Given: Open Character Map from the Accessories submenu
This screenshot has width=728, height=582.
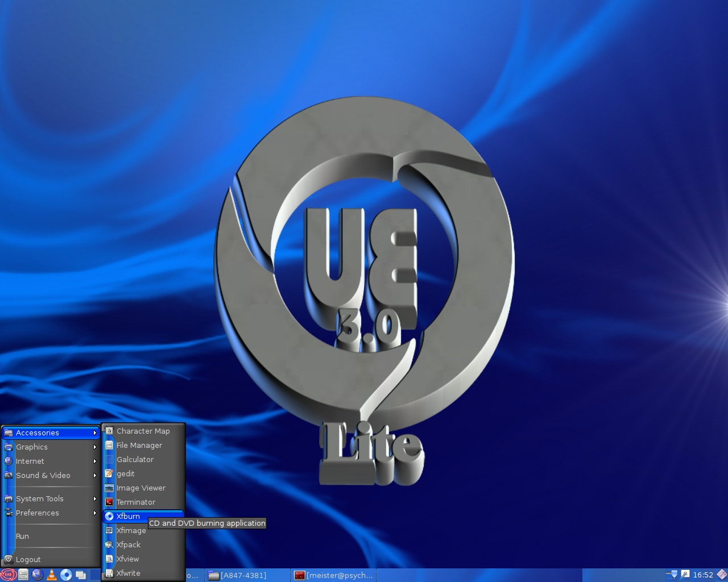Looking at the screenshot, I should pyautogui.click(x=143, y=431).
